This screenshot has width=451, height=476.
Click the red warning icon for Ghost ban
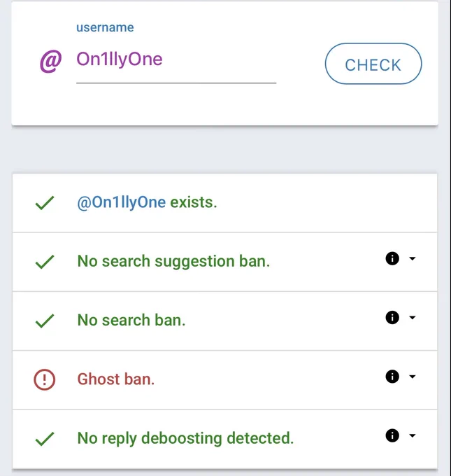44,379
